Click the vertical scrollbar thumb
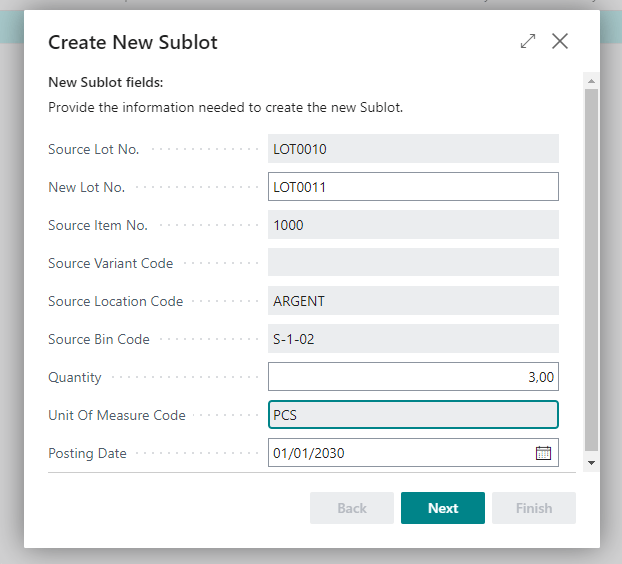The height and width of the screenshot is (564, 622). coord(591,270)
